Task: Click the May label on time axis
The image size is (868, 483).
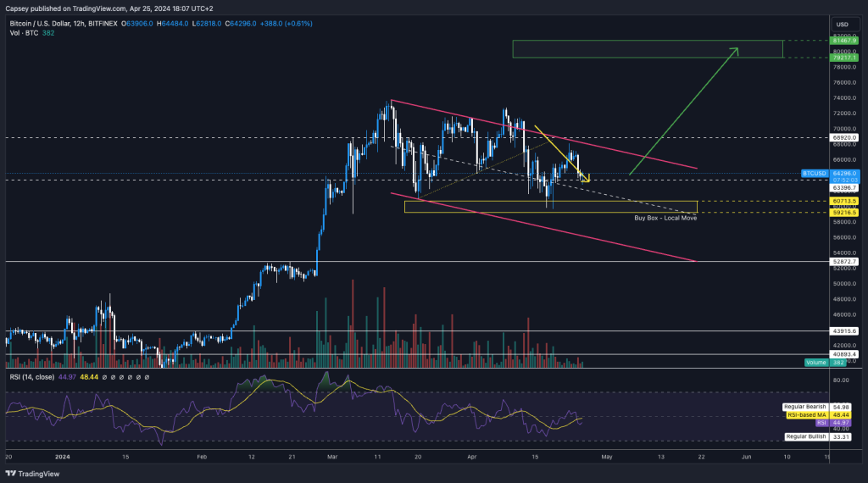Action: tap(607, 457)
